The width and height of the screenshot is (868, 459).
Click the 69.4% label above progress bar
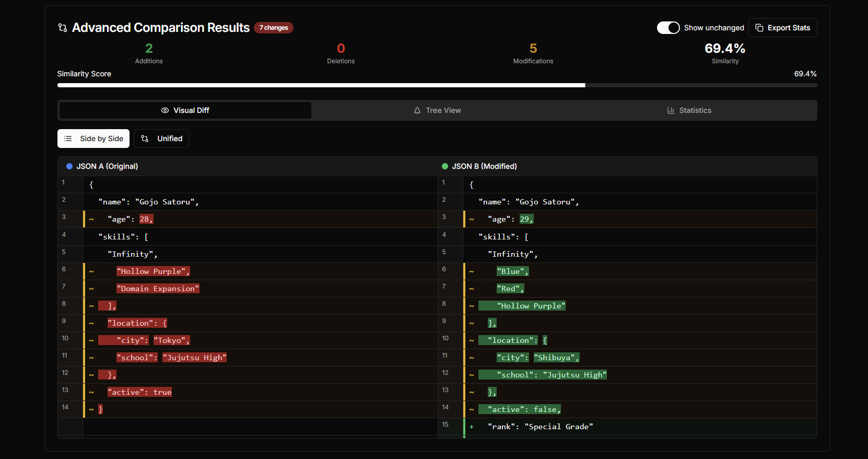(x=805, y=74)
